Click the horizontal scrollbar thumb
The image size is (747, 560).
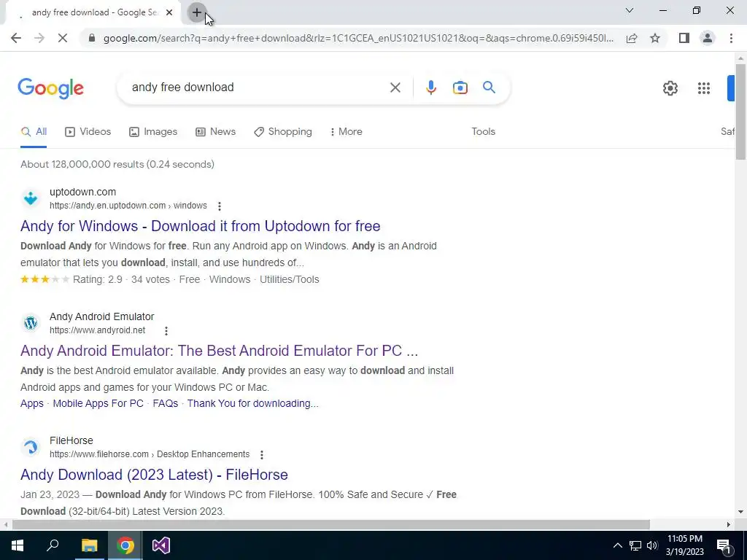click(x=330, y=525)
